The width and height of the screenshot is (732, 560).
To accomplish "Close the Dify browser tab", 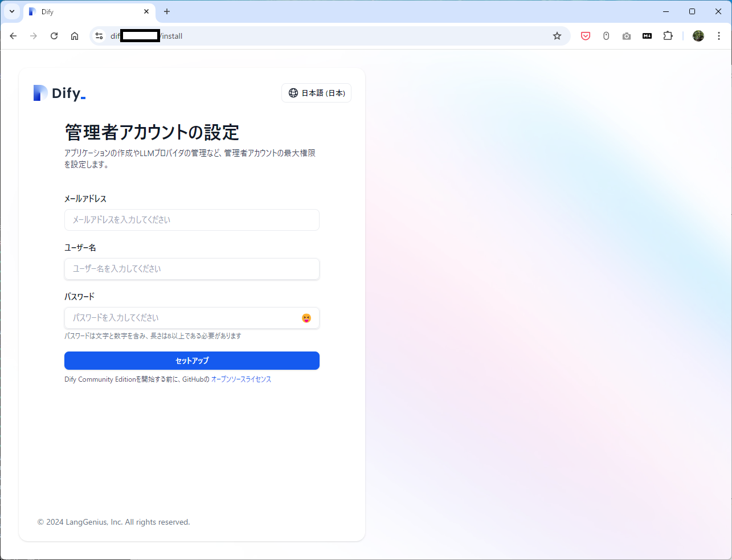I will click(x=146, y=11).
